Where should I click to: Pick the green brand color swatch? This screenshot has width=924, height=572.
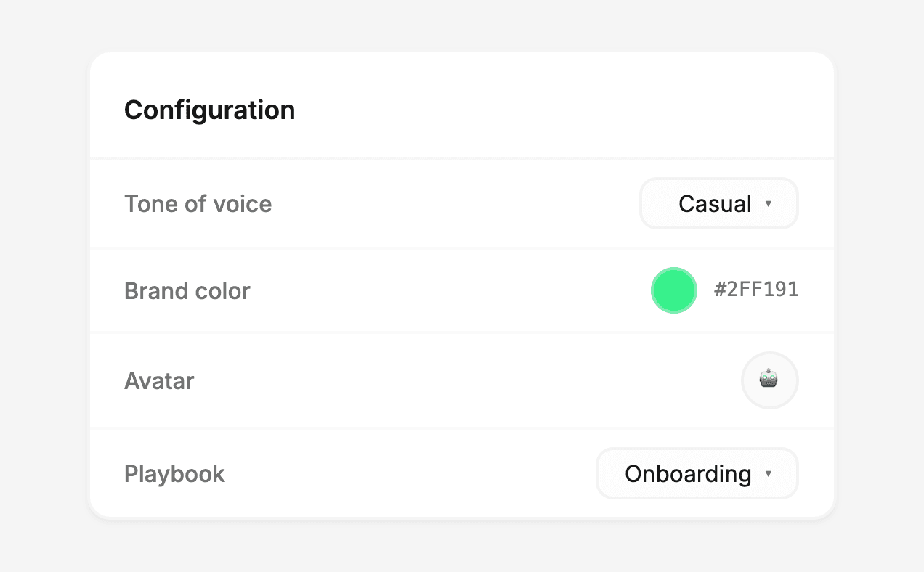click(674, 290)
